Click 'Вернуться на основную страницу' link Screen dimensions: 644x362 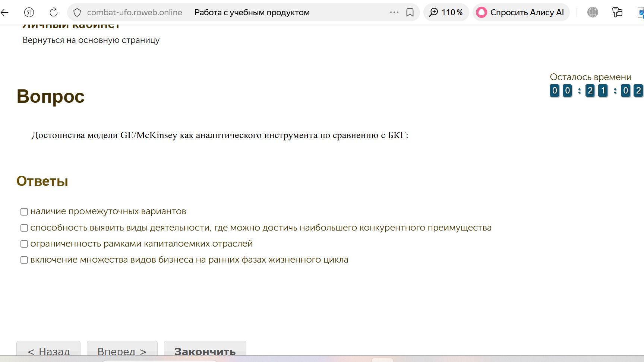pos(91,40)
